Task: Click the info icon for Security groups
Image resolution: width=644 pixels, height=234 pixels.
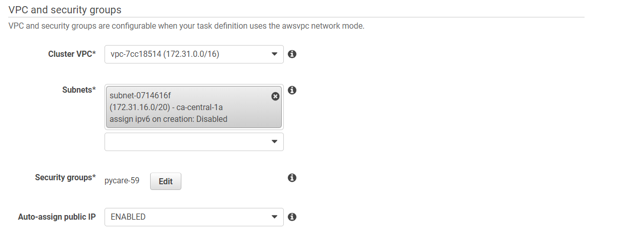Action: pyautogui.click(x=292, y=178)
